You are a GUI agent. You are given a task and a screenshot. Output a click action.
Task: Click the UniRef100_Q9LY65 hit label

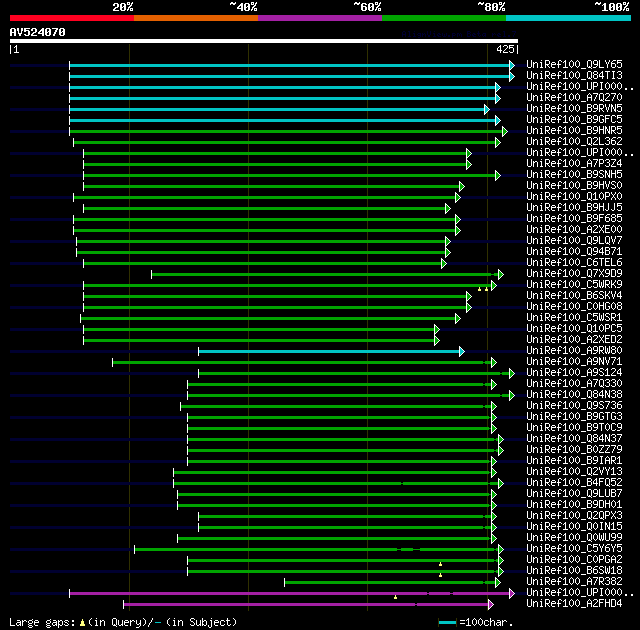click(574, 64)
